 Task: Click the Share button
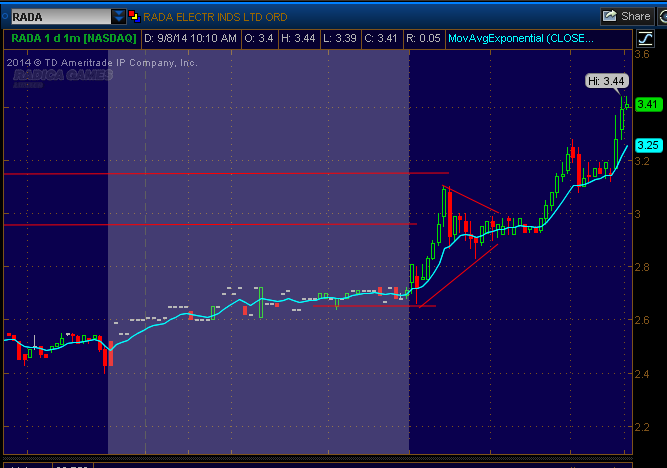[x=627, y=16]
